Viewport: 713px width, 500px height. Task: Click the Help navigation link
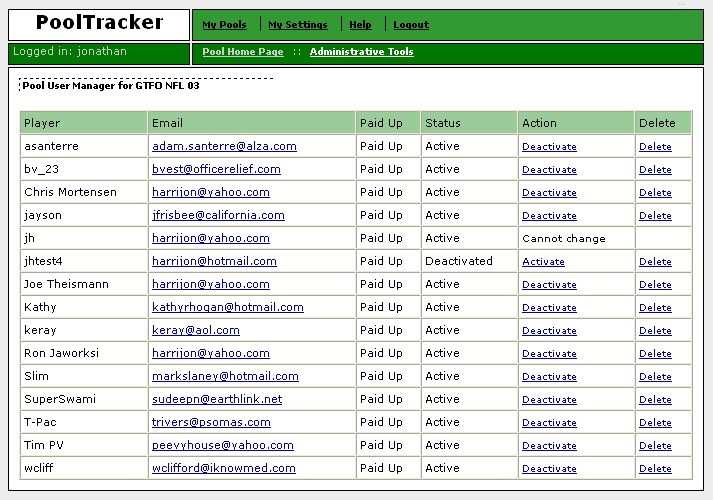(360, 25)
